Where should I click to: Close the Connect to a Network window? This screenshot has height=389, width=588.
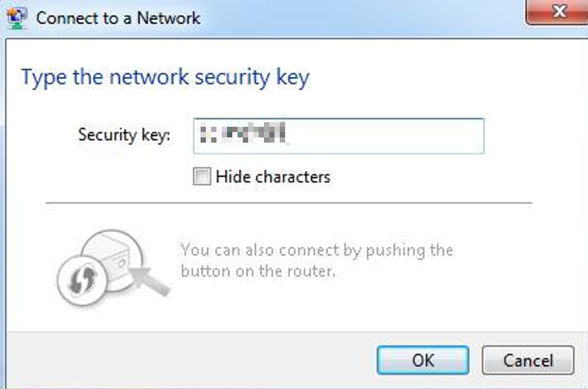point(560,12)
